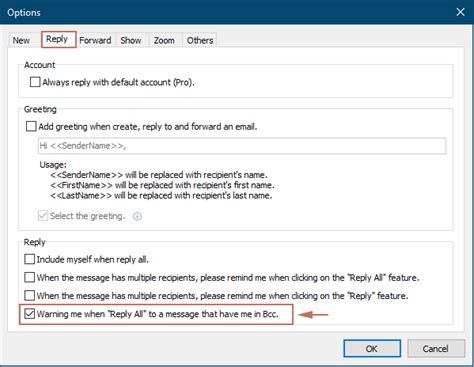The height and width of the screenshot is (367, 474).
Task: Click the Cancel button
Action: pyautogui.click(x=436, y=349)
